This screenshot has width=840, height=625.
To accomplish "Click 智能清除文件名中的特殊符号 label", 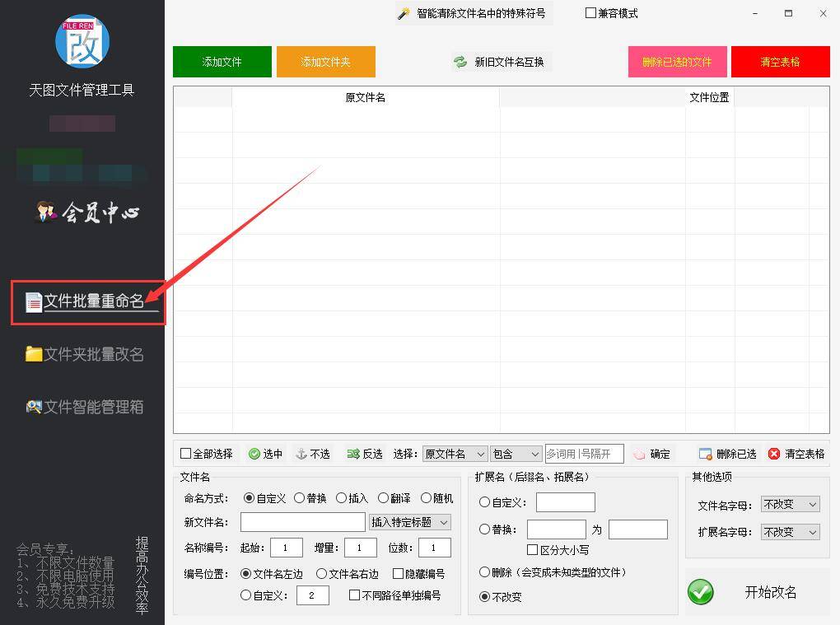I will click(x=481, y=13).
